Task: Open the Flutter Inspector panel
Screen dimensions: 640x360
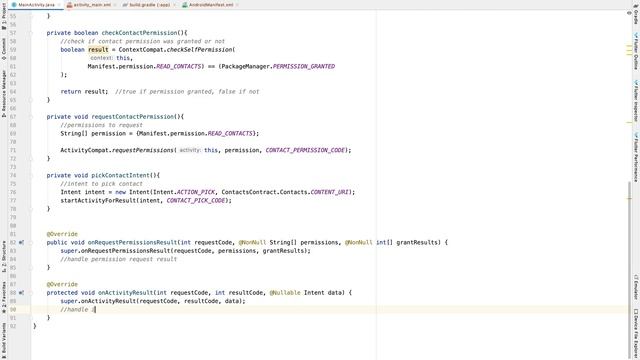Action: click(x=636, y=101)
